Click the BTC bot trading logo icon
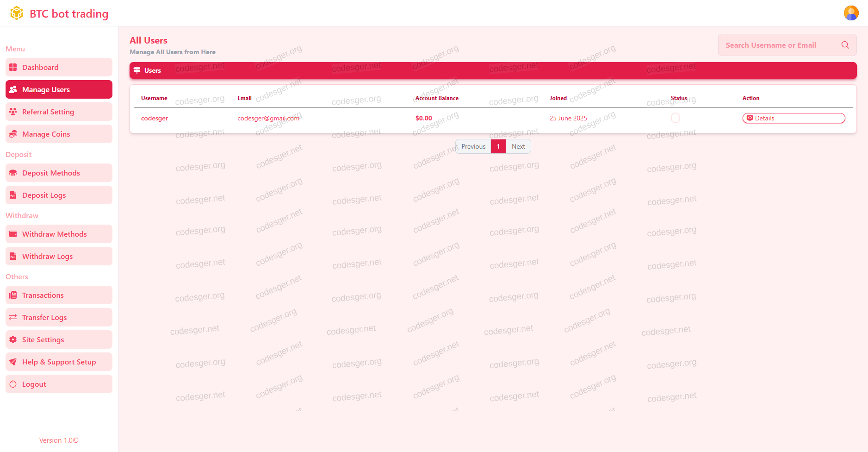This screenshot has height=452, width=868. (x=17, y=13)
